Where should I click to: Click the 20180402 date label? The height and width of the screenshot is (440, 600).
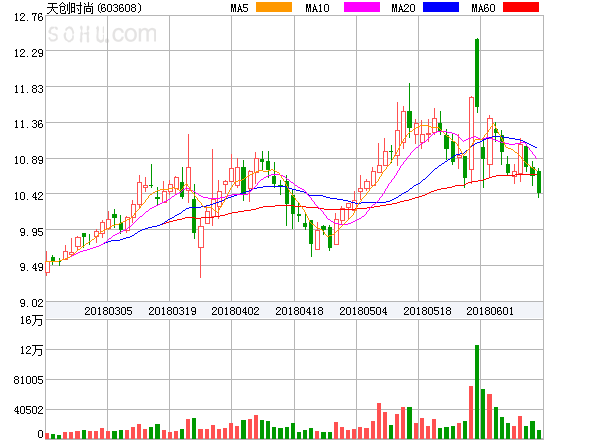point(235,311)
